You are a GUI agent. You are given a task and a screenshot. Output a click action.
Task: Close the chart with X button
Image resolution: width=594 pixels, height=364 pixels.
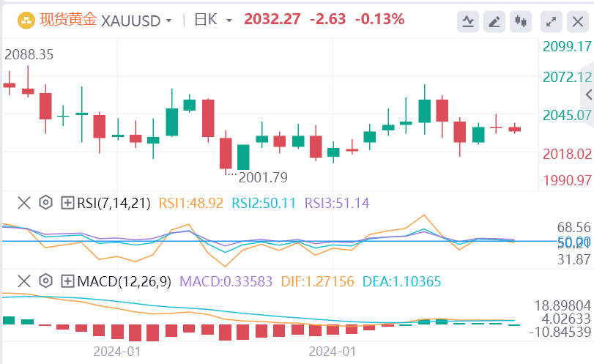pyautogui.click(x=578, y=21)
